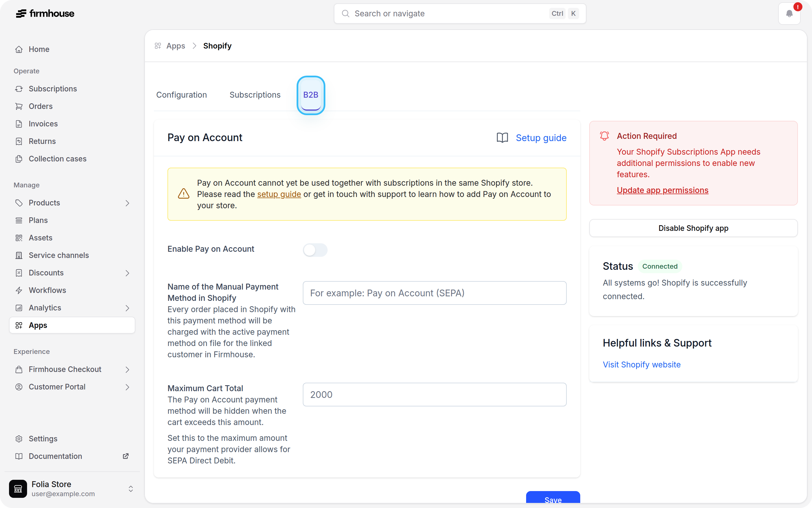Click the Returns icon in sidebar

coord(19,141)
